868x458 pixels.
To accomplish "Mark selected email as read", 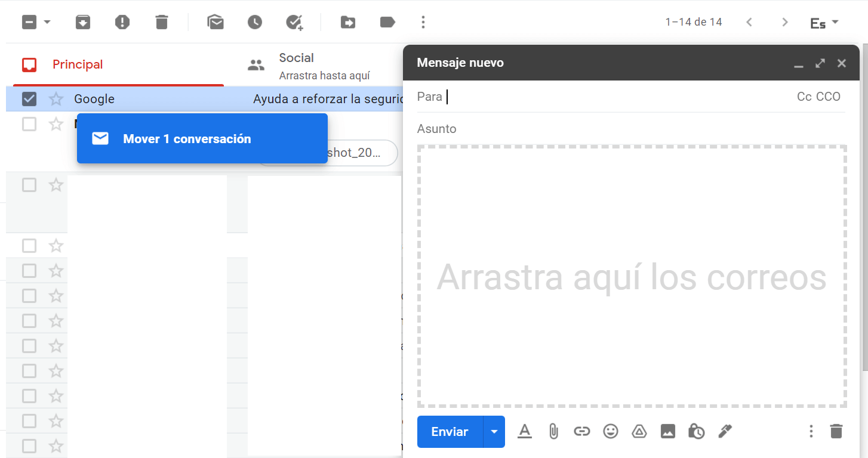I will point(216,23).
